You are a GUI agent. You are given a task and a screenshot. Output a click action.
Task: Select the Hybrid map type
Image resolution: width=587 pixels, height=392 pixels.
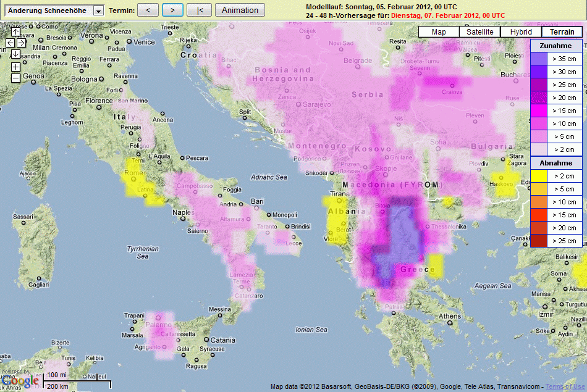click(x=521, y=32)
